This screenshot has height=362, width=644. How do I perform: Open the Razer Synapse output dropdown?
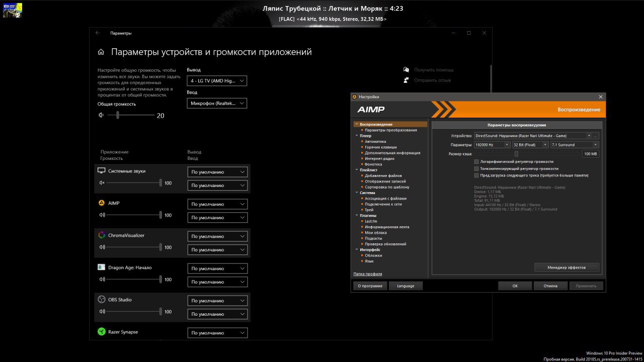(217, 333)
